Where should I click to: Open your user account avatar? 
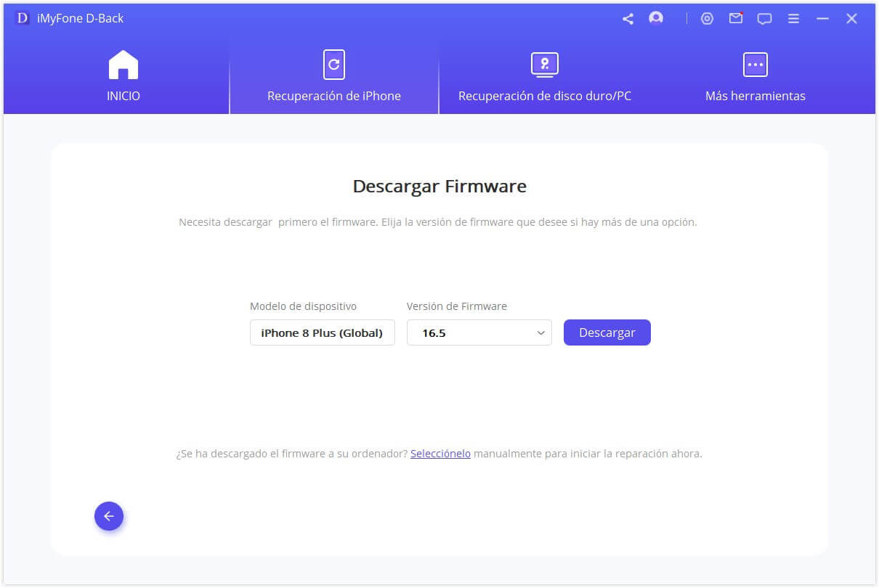point(656,18)
